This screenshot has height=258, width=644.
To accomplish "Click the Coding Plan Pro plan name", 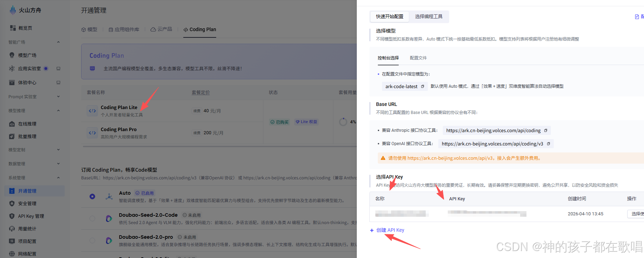I will [x=119, y=129].
